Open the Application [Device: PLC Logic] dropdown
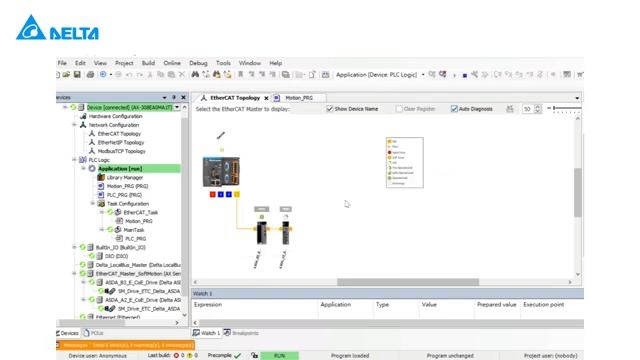This screenshot has height=360, width=640. point(423,75)
